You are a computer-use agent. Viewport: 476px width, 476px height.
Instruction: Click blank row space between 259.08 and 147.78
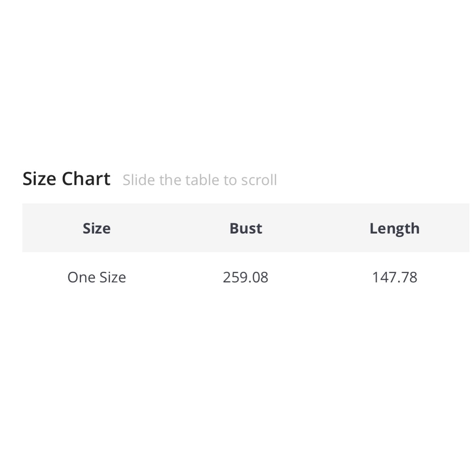point(320,277)
